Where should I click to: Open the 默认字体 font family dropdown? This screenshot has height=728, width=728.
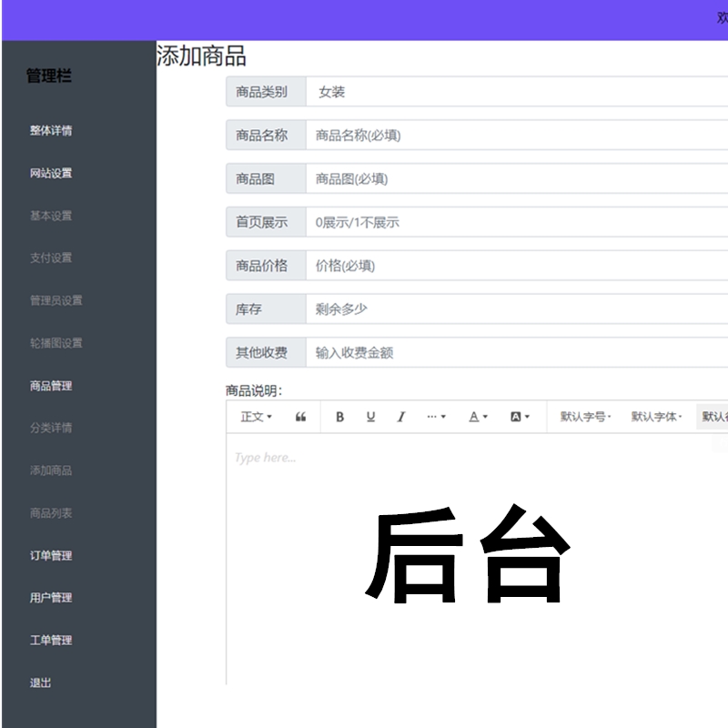coord(656,417)
